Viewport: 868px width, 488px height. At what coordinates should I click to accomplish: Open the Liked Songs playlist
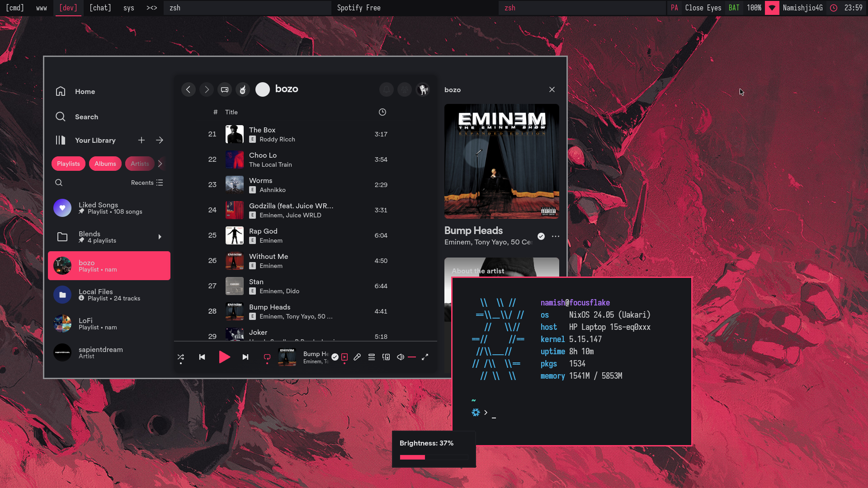pyautogui.click(x=109, y=208)
